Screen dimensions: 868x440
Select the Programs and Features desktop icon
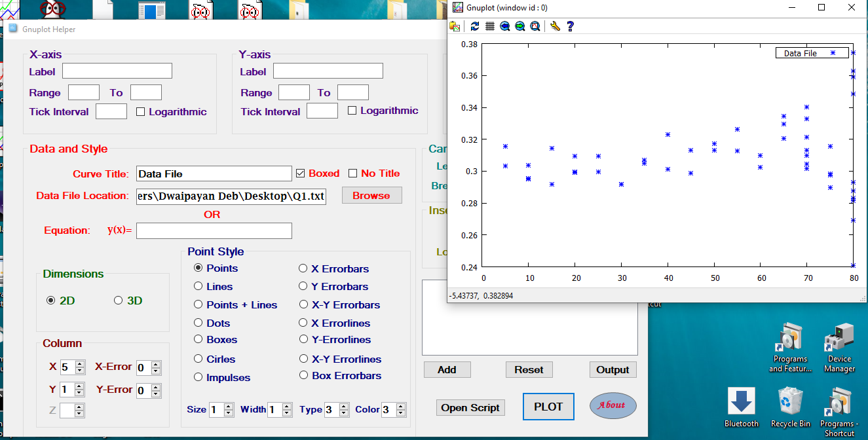pos(790,347)
